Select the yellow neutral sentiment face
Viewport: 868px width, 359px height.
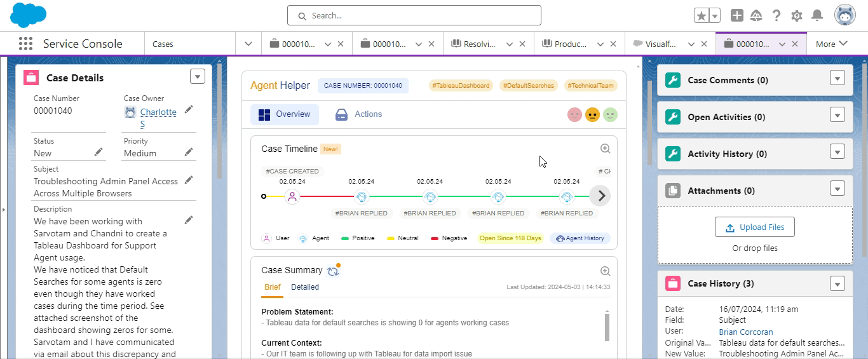point(592,115)
